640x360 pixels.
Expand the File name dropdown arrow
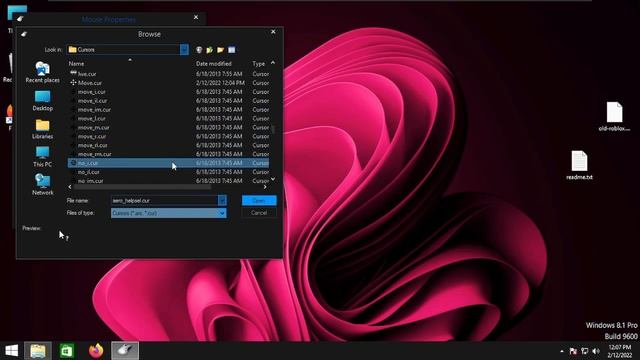coord(222,200)
